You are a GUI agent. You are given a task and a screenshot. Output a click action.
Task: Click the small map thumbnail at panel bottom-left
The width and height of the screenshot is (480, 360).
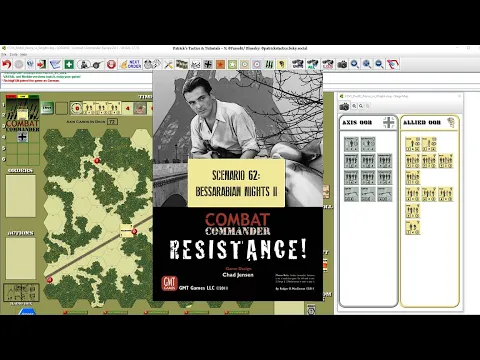(x=21, y=292)
